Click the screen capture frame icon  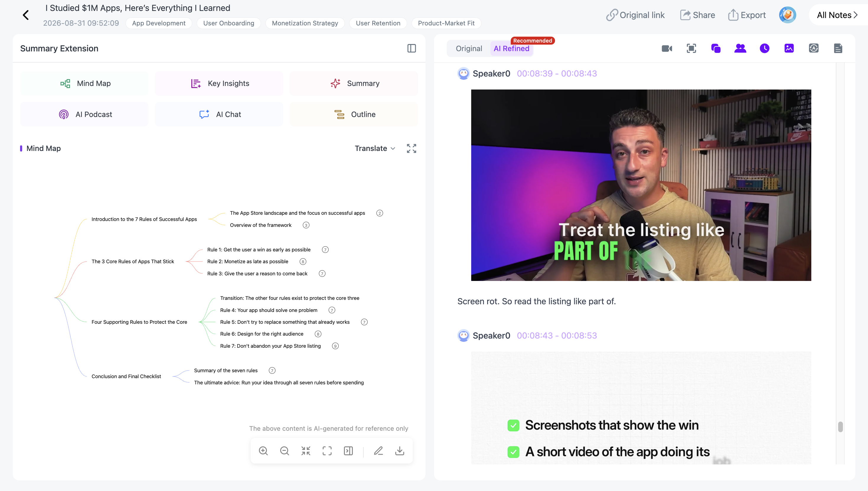point(691,48)
